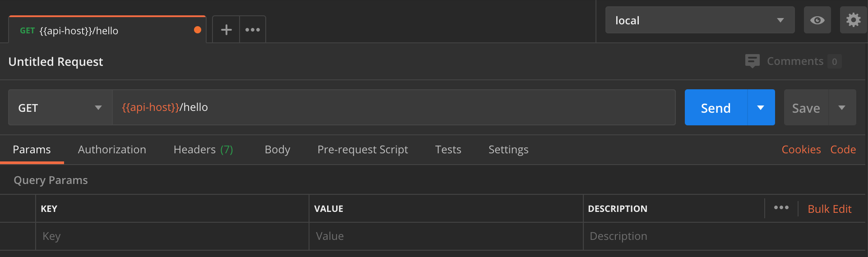868x257 pixels.
Task: Click the request URL input field
Action: pos(394,107)
